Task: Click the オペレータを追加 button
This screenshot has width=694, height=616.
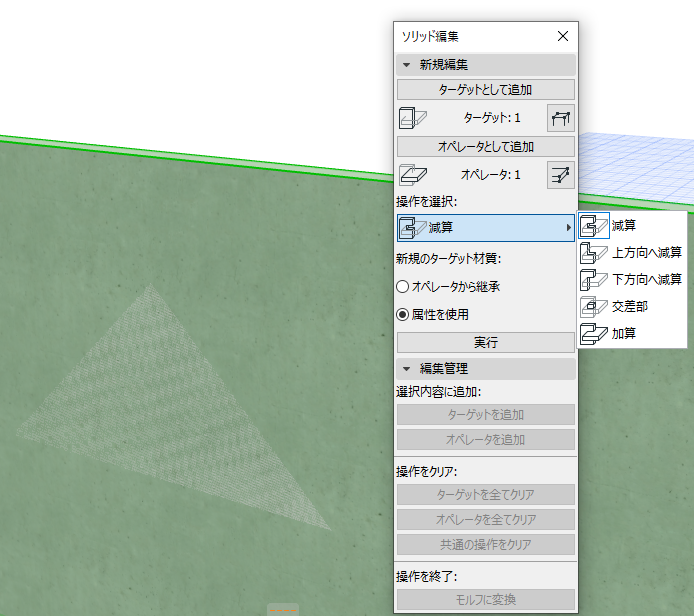Action: [x=486, y=440]
